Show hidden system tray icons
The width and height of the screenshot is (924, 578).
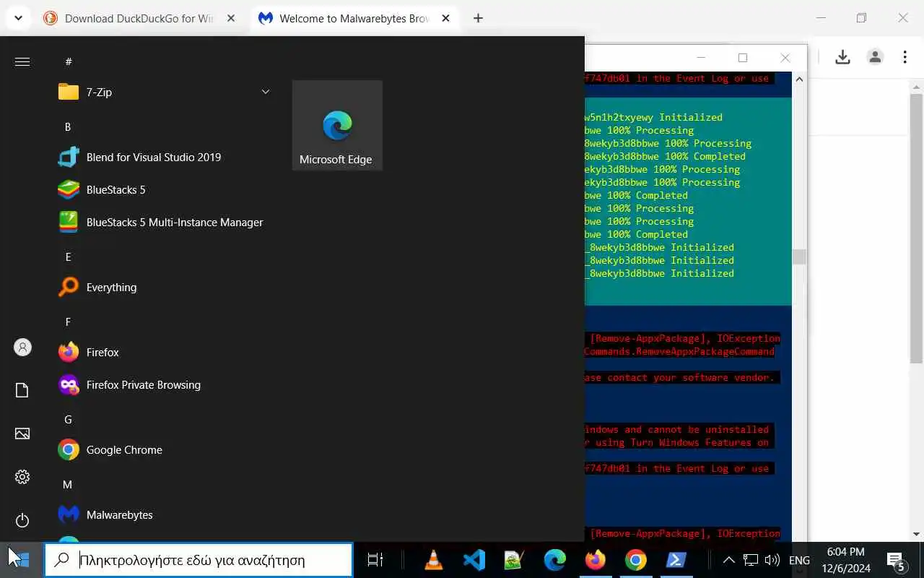(729, 560)
